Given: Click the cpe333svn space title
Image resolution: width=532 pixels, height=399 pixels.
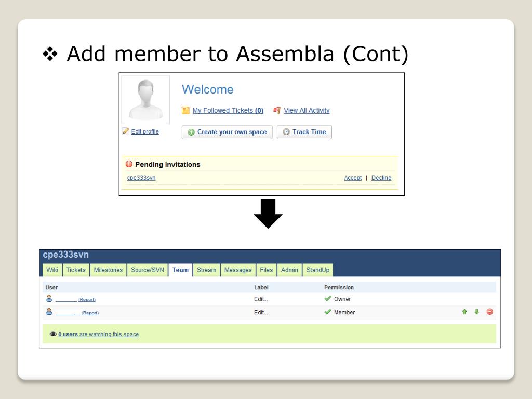Looking at the screenshot, I should click(66, 255).
